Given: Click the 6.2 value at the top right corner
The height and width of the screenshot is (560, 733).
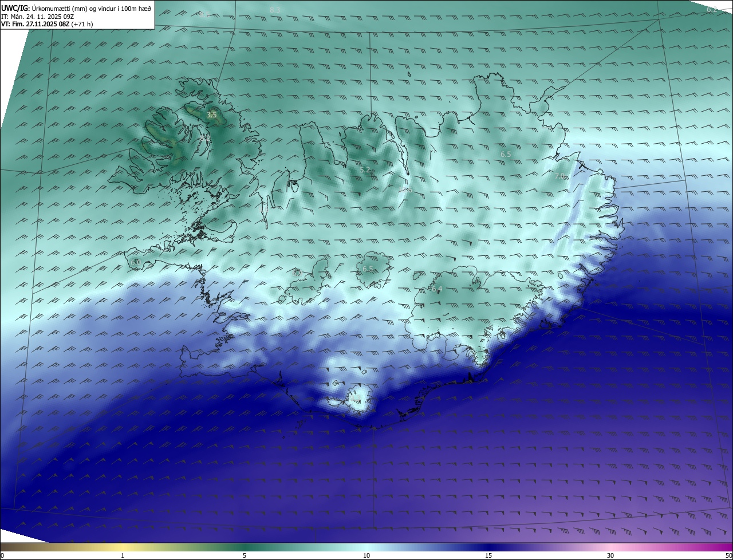Looking at the screenshot, I should pos(712,10).
